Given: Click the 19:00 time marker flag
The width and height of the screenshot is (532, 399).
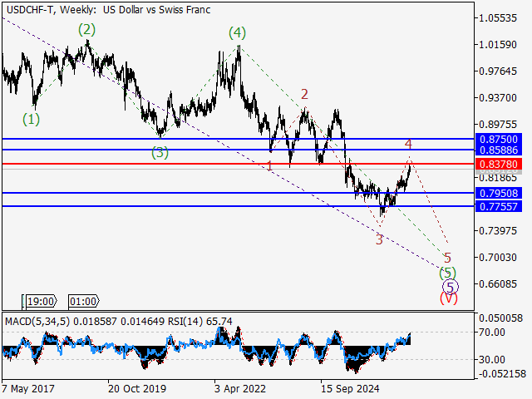Looking at the screenshot, I should [42, 301].
